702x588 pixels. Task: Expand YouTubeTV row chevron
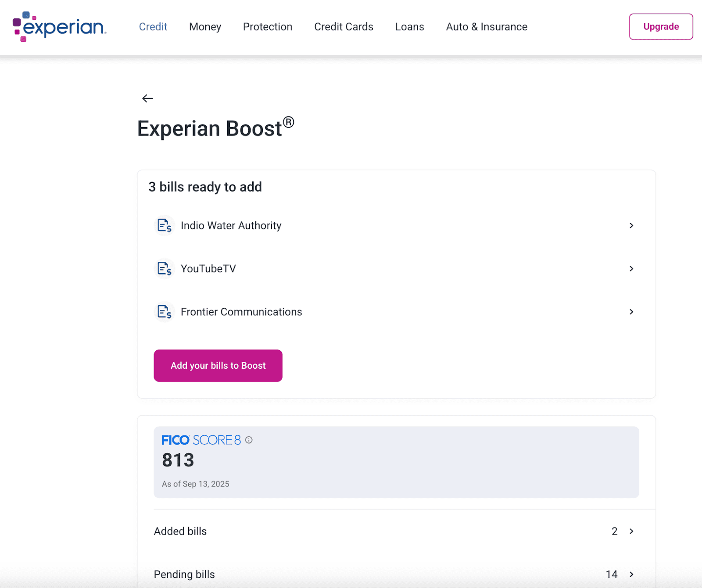click(631, 268)
